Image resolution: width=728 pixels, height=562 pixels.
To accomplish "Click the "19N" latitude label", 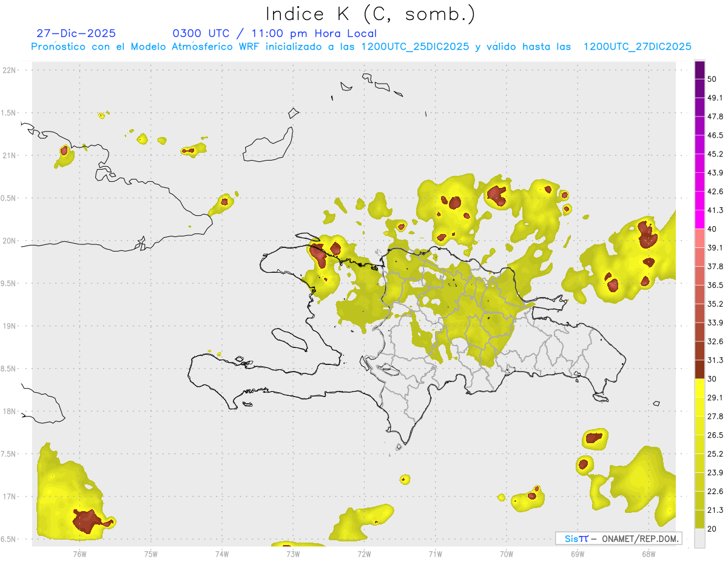I will click(x=10, y=326).
